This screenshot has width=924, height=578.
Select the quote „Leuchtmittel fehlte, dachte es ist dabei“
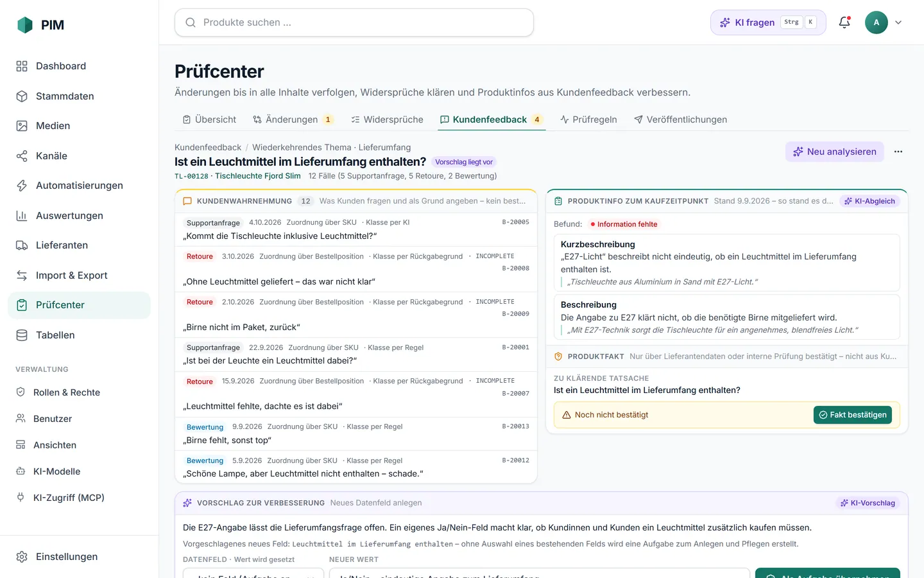(x=262, y=406)
